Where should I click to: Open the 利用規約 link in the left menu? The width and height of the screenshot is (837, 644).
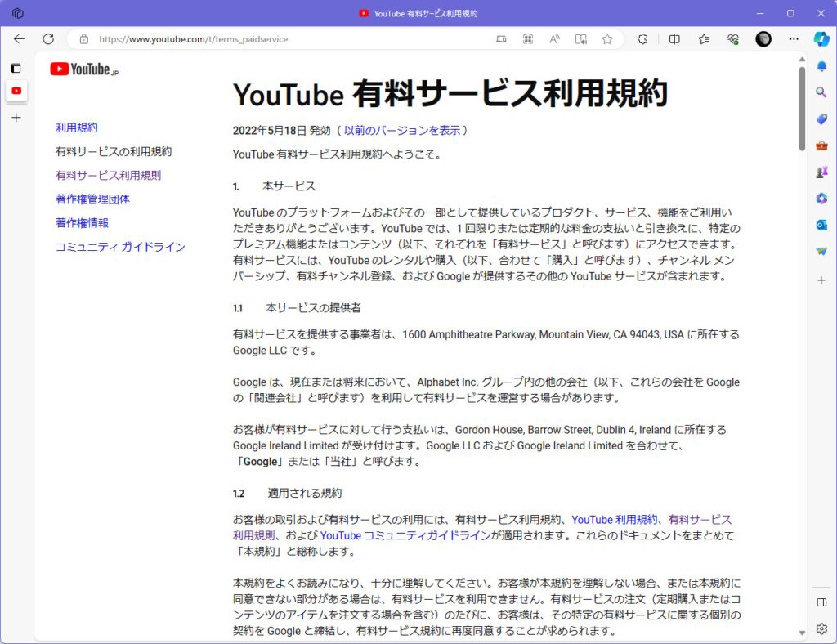pyautogui.click(x=77, y=127)
